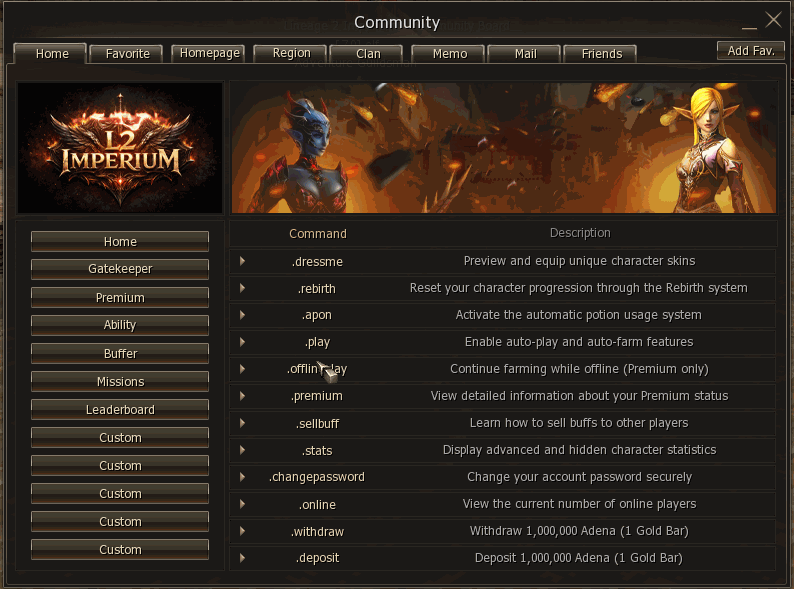Click 'Reset your character progression' description

tap(578, 288)
